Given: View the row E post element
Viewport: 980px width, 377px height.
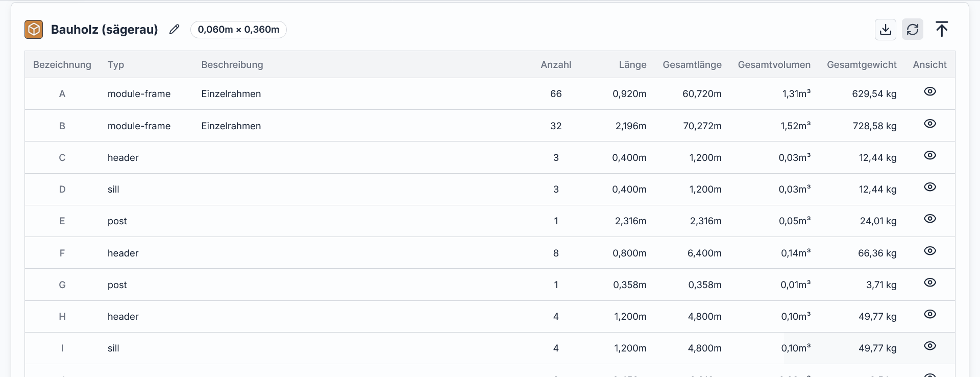Looking at the screenshot, I should (x=930, y=219).
